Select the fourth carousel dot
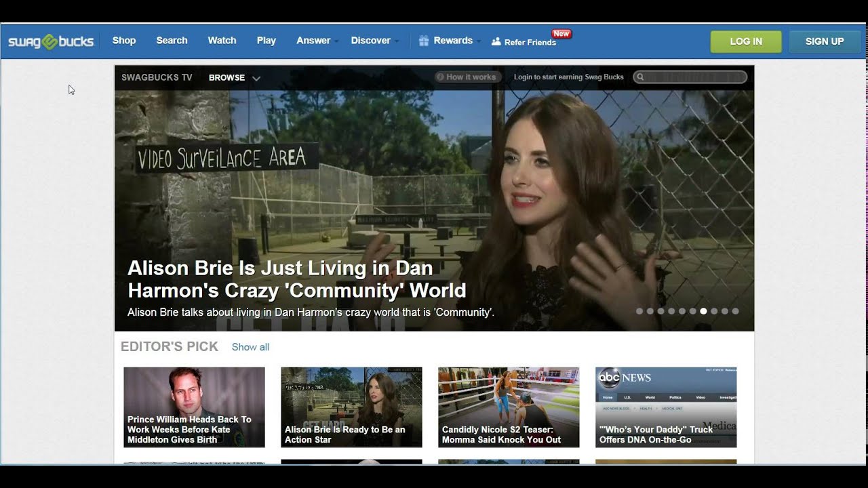Screen dimensions: 868x488 click(671, 311)
